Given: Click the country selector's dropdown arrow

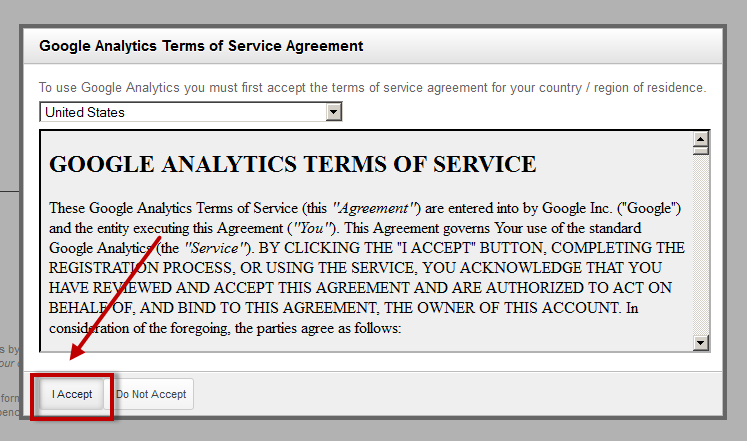Looking at the screenshot, I should coord(334,112).
